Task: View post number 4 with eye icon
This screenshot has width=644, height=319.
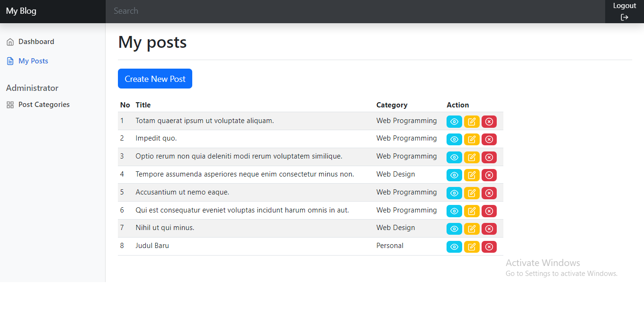Action: [x=454, y=175]
